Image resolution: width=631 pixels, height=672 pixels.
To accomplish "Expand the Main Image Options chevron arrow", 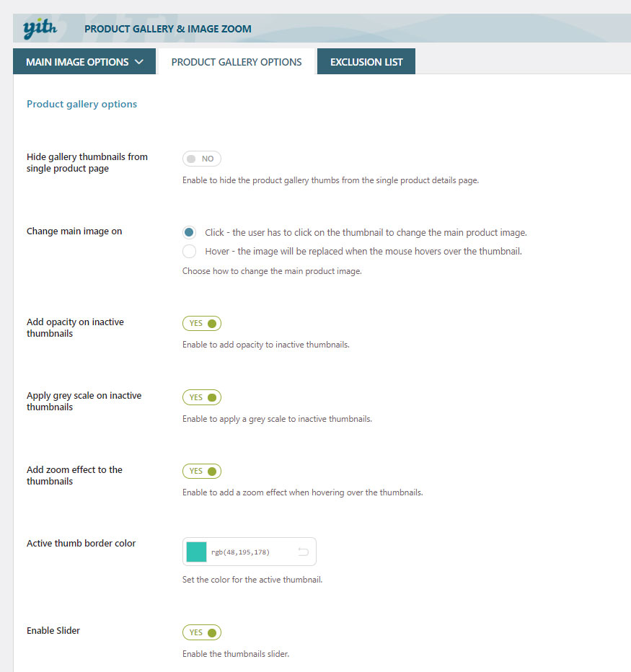I will pyautogui.click(x=140, y=62).
